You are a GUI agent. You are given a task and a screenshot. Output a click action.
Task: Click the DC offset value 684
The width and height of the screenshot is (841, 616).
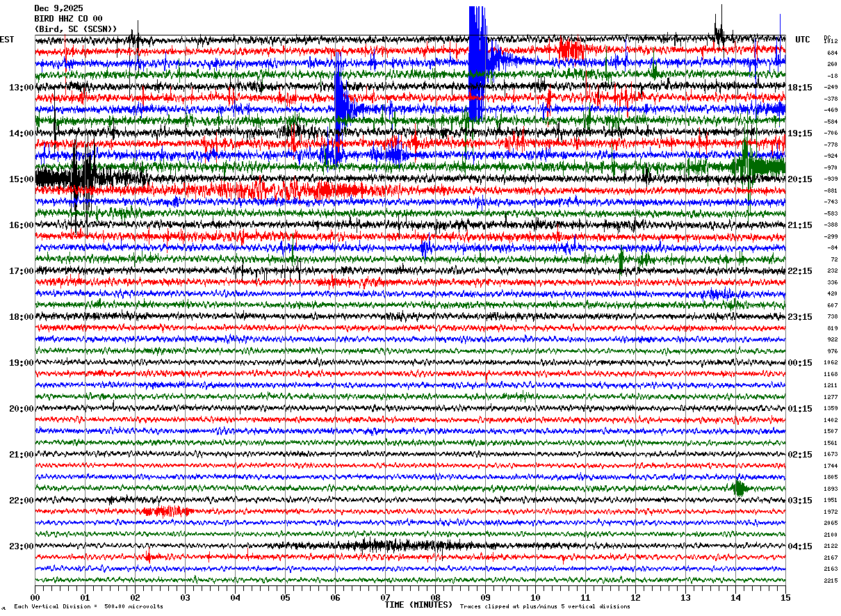coord(832,53)
